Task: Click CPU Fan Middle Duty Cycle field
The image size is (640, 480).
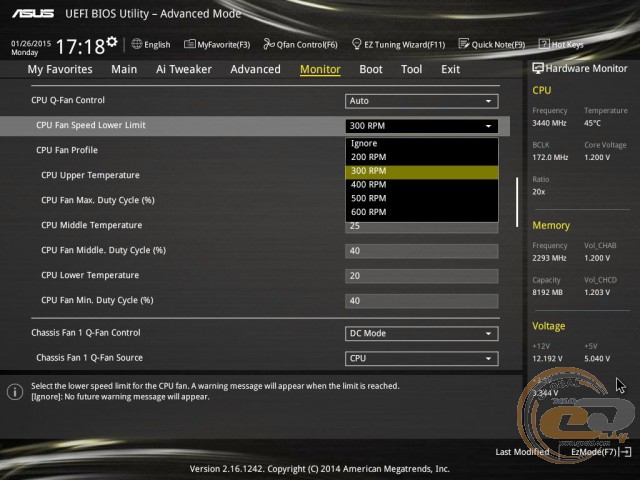Action: 422,251
